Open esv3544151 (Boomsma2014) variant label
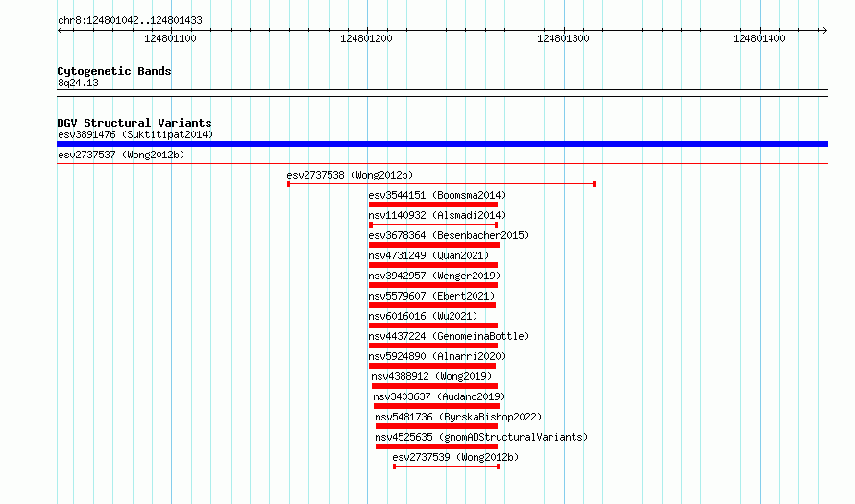This screenshot has width=855, height=504. pos(437,195)
